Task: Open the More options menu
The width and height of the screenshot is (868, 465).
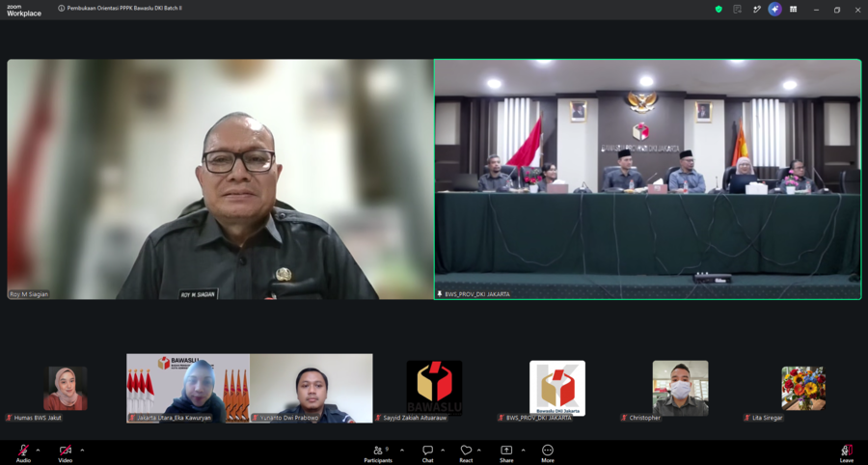Action: click(x=548, y=452)
